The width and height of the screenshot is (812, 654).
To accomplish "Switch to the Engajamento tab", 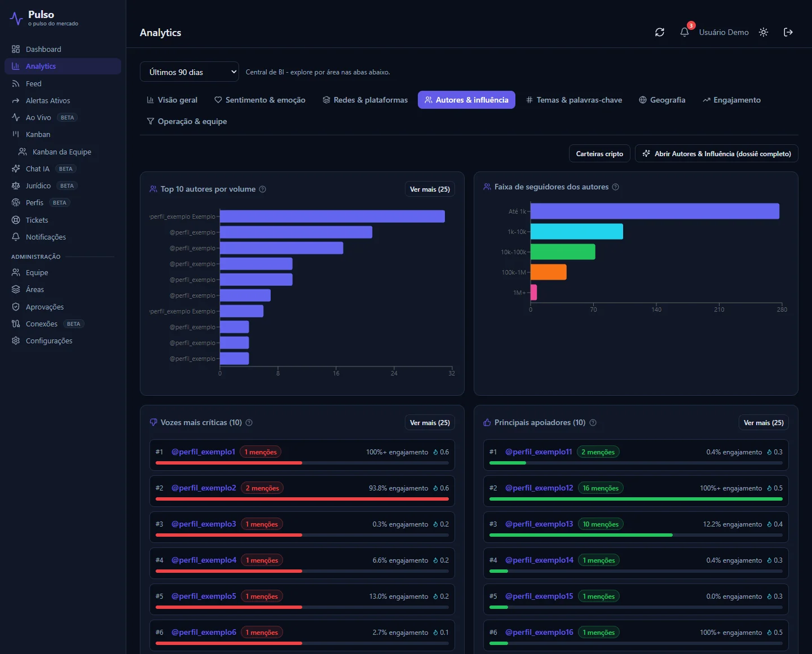I will coord(731,100).
